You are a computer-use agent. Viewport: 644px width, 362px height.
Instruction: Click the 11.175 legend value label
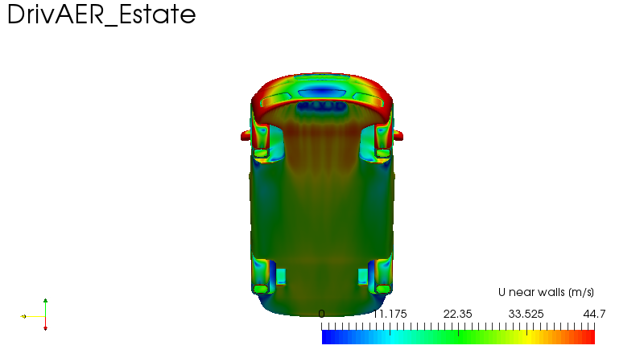point(390,314)
